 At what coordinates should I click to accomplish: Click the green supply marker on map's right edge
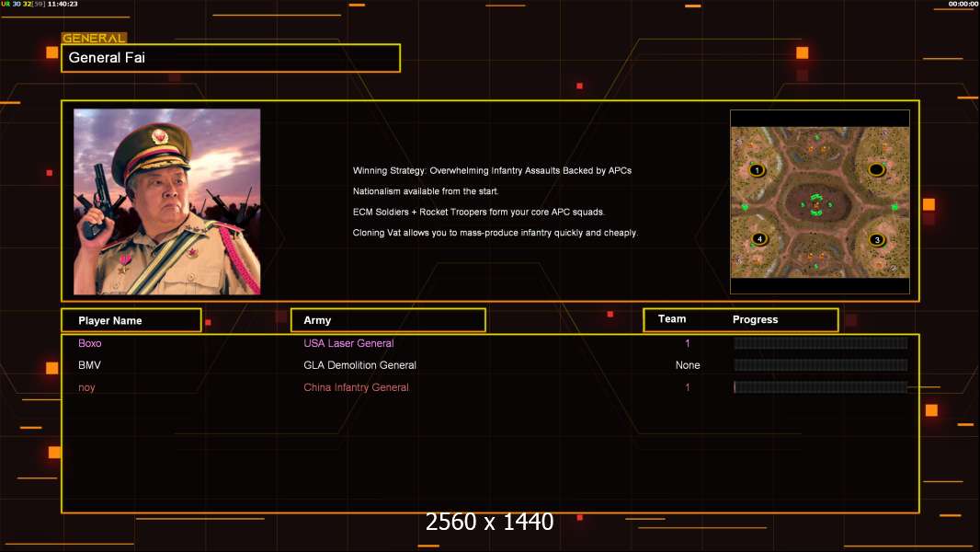tap(895, 207)
